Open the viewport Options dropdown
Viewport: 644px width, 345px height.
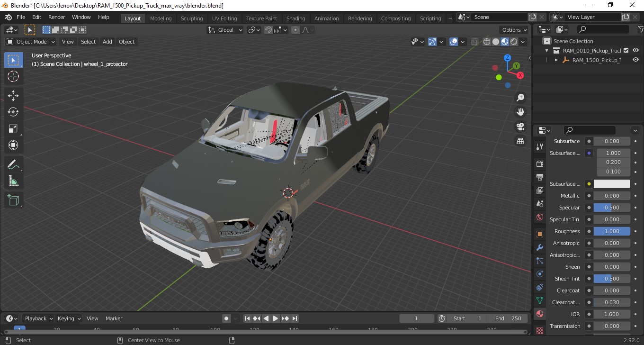[x=515, y=30]
